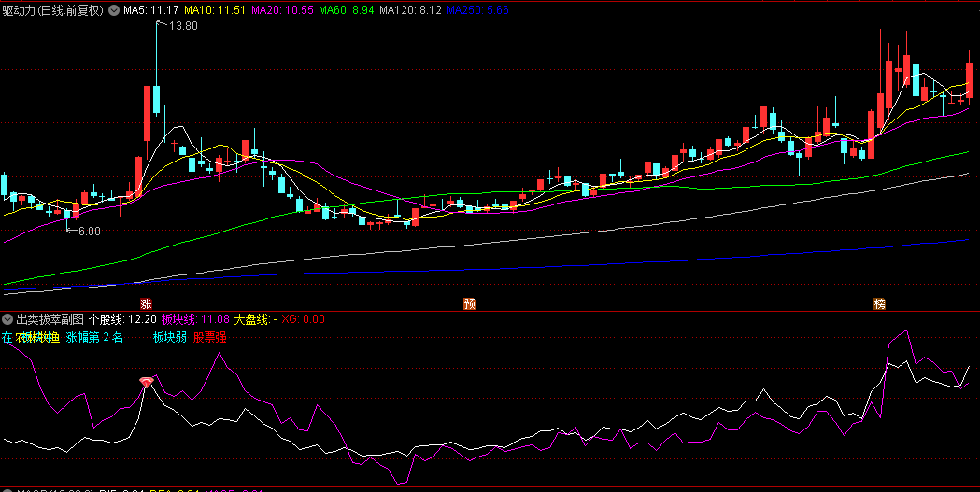Click the 出类拔萃副图 indicator name
The image size is (980, 492).
(x=50, y=319)
